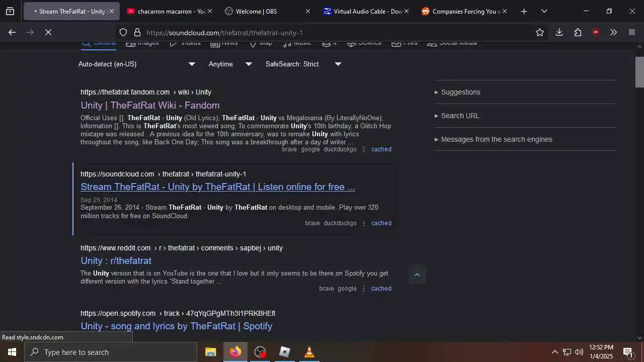Open File Explorer from the taskbar
The image size is (644, 362).
(211, 352)
